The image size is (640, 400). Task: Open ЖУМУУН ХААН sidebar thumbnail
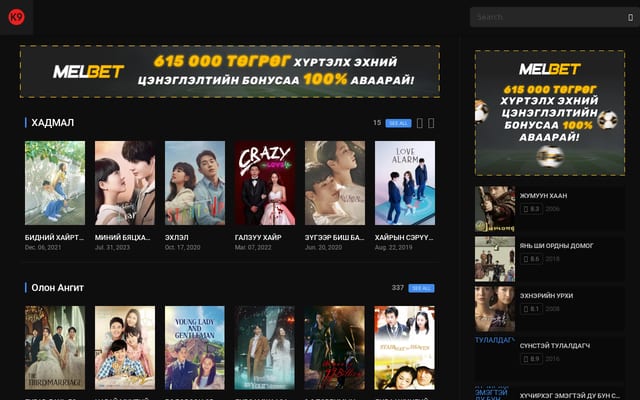pos(495,209)
